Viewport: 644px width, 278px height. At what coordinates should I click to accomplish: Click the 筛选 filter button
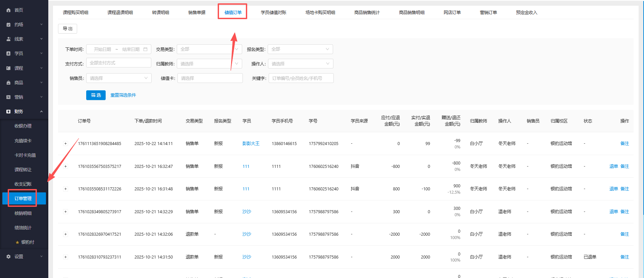coord(96,95)
